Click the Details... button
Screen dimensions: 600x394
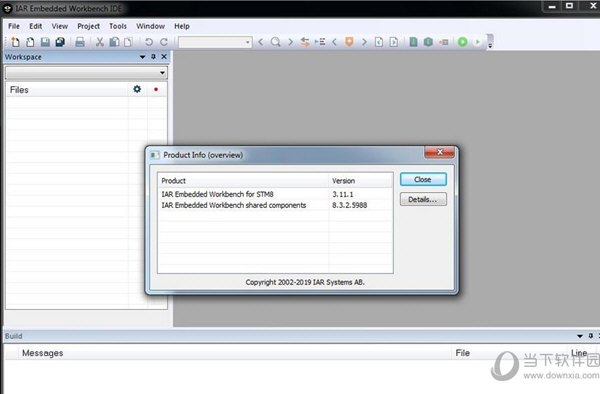pyautogui.click(x=423, y=199)
